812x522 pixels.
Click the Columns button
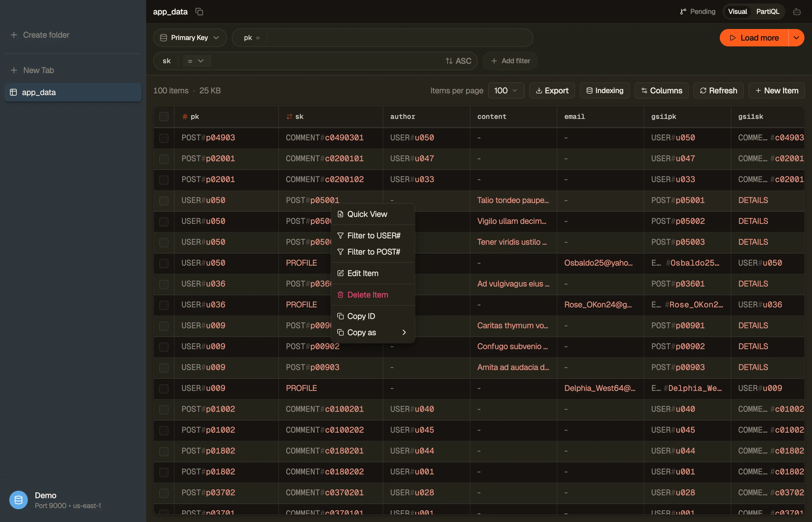661,90
